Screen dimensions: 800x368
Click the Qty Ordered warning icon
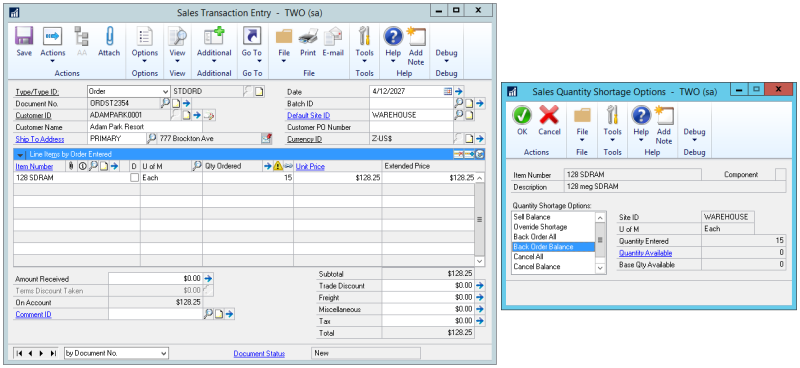pos(278,166)
